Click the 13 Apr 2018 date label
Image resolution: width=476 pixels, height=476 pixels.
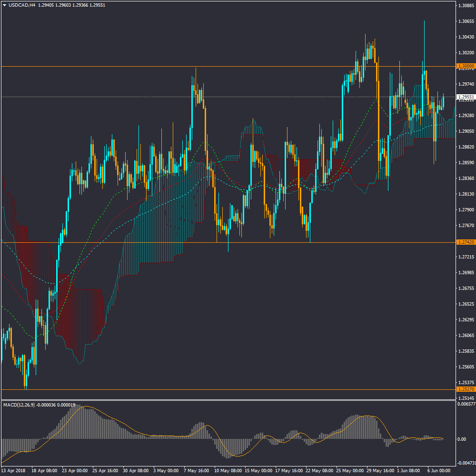tap(14, 470)
